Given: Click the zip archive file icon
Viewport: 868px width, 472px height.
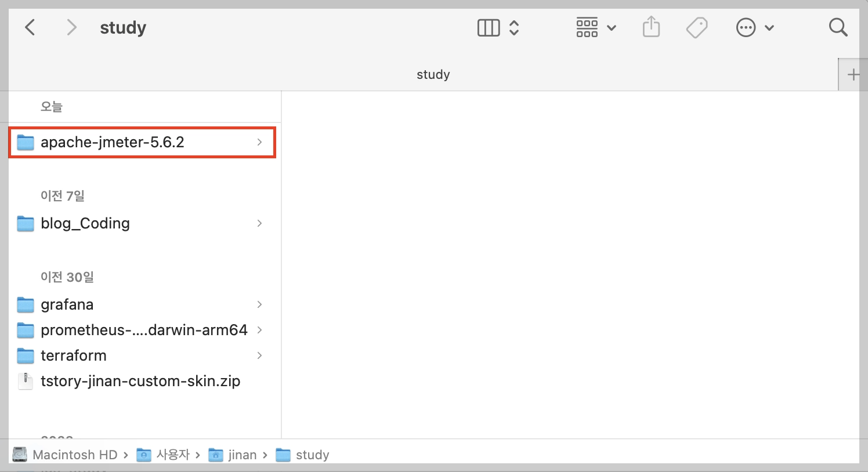Looking at the screenshot, I should click(26, 381).
